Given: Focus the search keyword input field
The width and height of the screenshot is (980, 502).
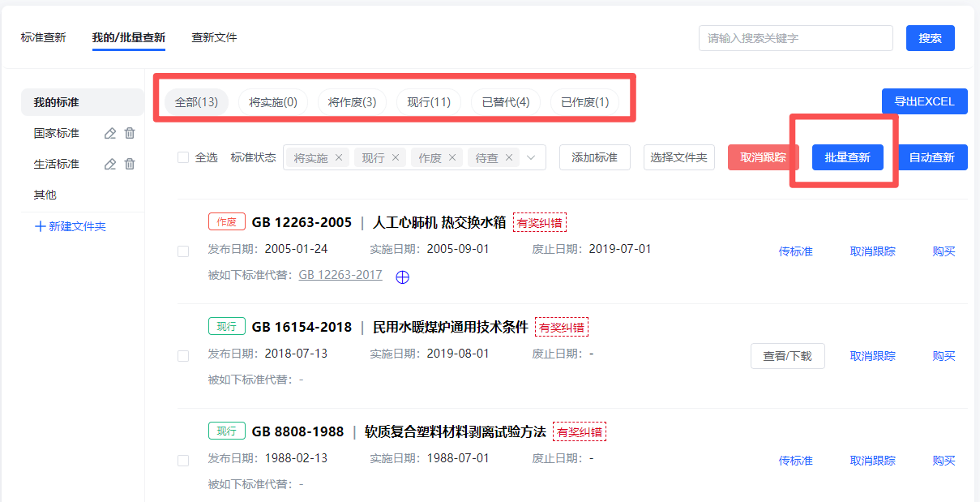Looking at the screenshot, I should click(x=795, y=38).
